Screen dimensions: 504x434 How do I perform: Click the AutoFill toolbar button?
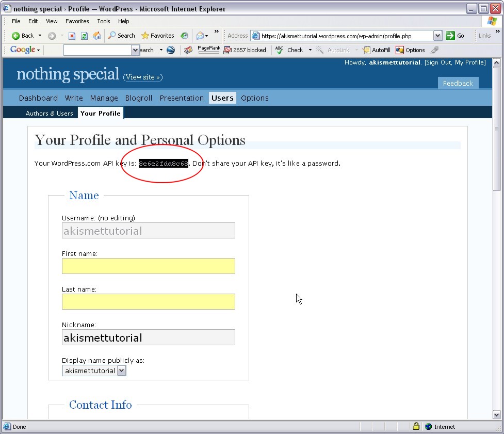pos(376,50)
